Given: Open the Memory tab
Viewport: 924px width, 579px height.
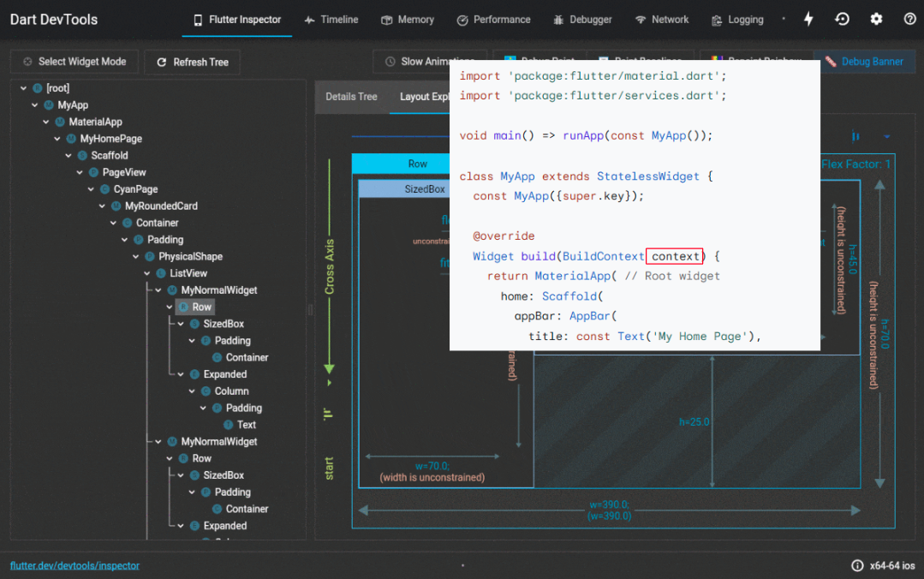Looking at the screenshot, I should [x=408, y=20].
